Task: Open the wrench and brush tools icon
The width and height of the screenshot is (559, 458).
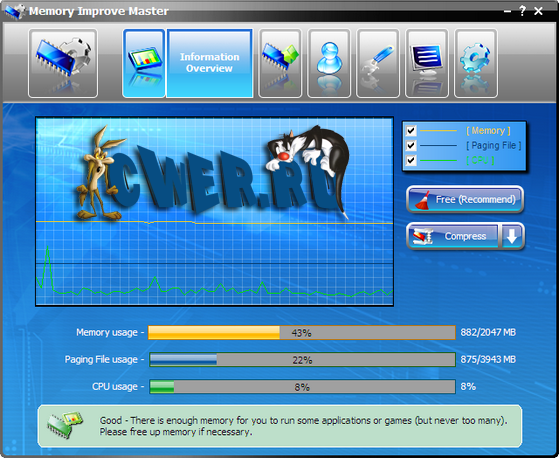Action: pos(378,63)
